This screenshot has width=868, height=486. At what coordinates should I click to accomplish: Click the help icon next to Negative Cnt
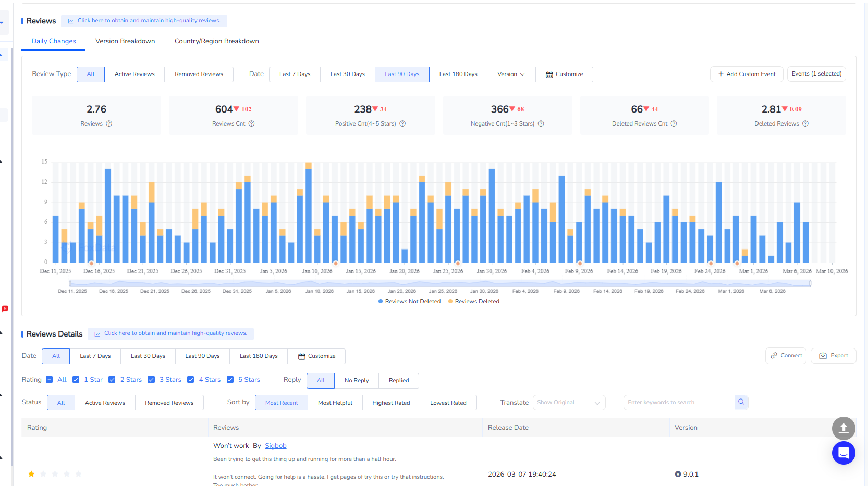541,124
